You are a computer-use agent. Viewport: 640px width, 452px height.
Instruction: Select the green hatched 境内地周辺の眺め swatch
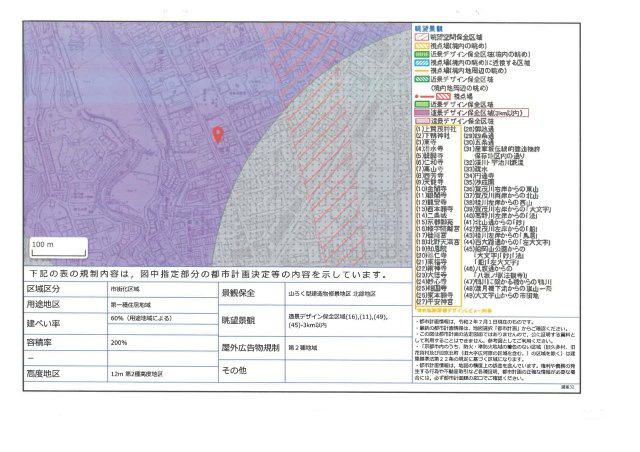(x=422, y=79)
